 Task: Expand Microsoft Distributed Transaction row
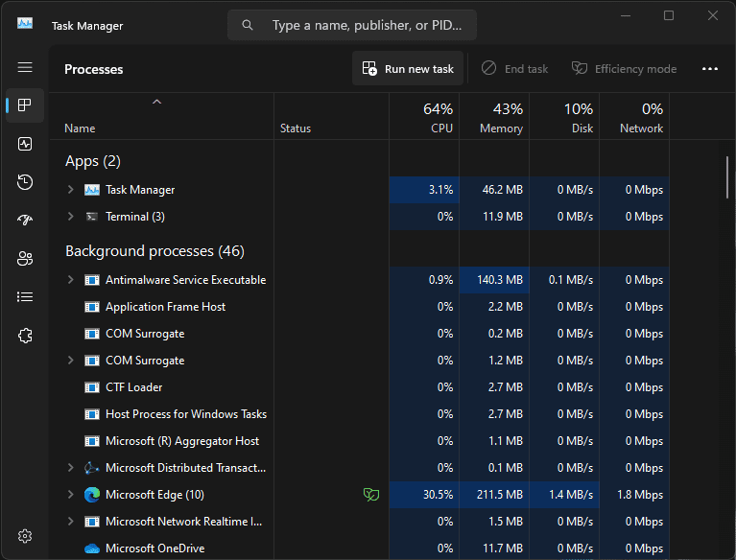70,468
